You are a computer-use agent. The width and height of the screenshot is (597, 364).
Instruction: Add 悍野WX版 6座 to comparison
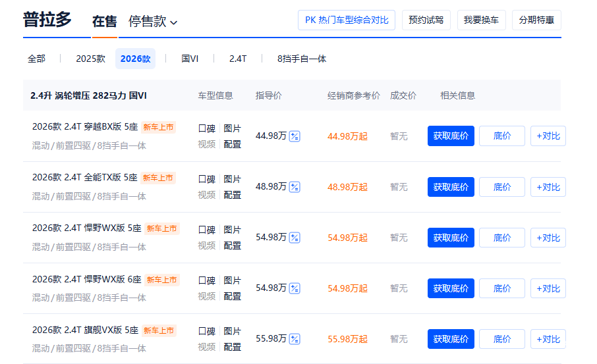[x=548, y=288]
